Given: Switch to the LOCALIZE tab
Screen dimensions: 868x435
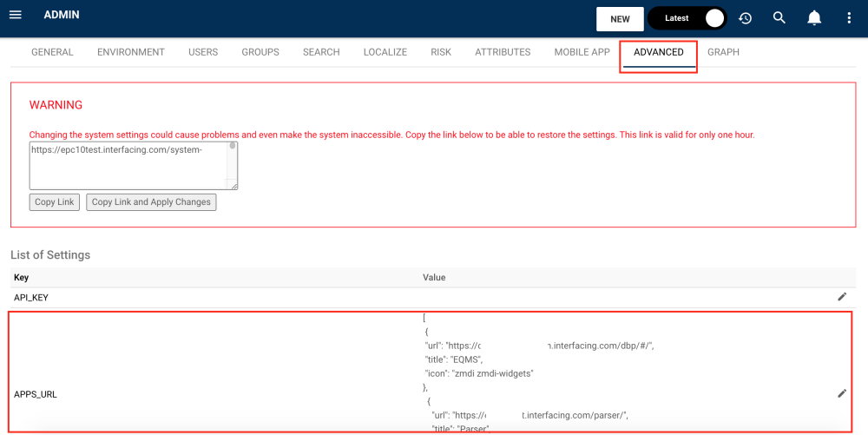Looking at the screenshot, I should click(x=385, y=52).
